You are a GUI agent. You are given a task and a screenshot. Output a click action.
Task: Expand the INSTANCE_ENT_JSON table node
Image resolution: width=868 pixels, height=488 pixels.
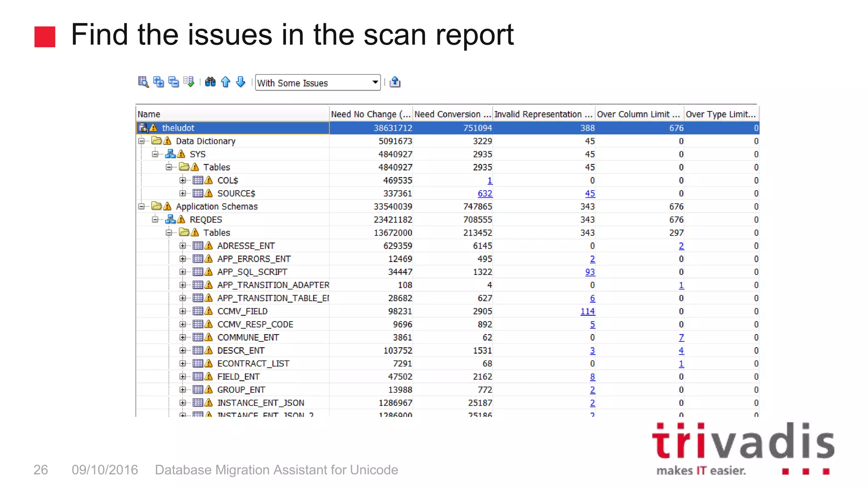[x=182, y=402]
